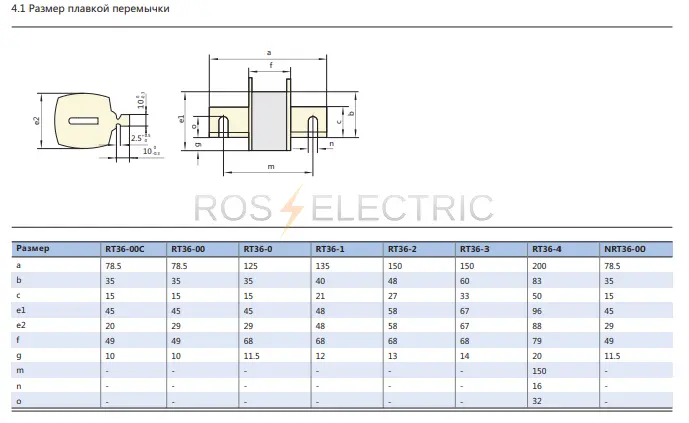Select the row label 'c' in the table

click(x=18, y=295)
